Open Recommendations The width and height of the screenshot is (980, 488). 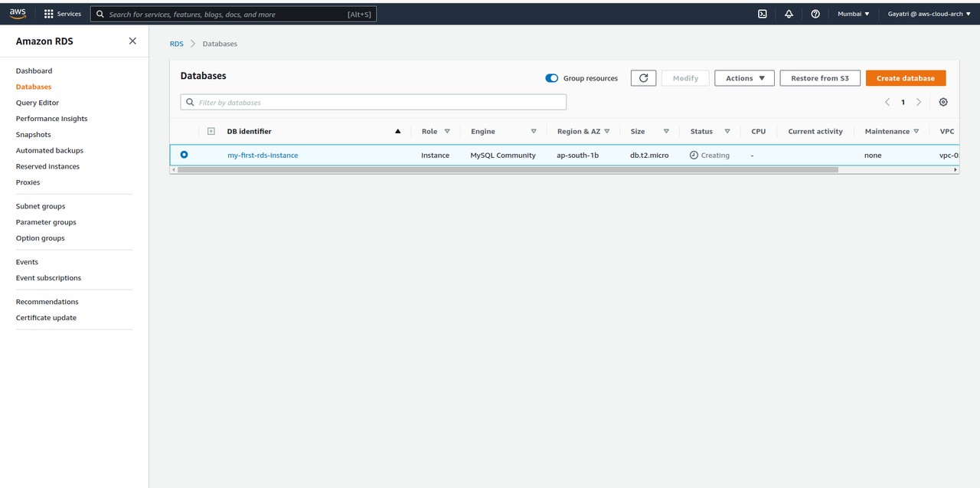[x=47, y=302]
